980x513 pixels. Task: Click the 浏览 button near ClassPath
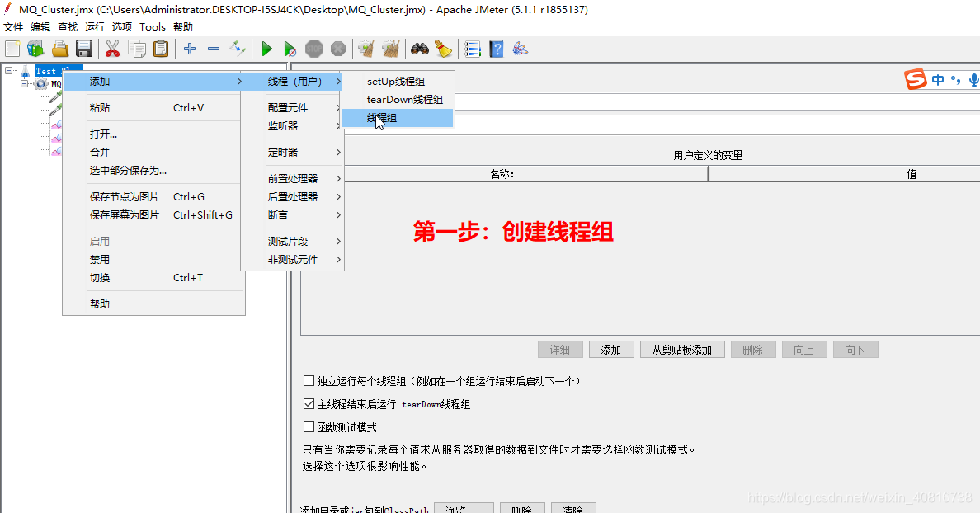tap(464, 508)
